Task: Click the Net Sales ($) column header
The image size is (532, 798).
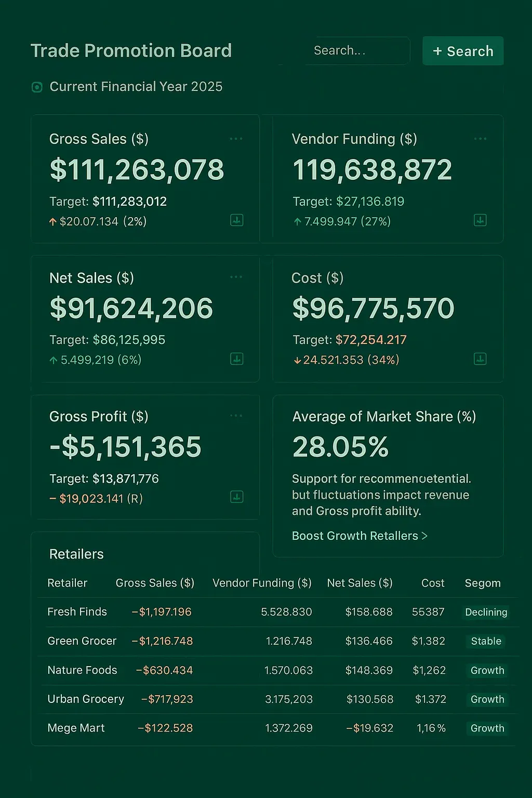Action: click(x=360, y=583)
